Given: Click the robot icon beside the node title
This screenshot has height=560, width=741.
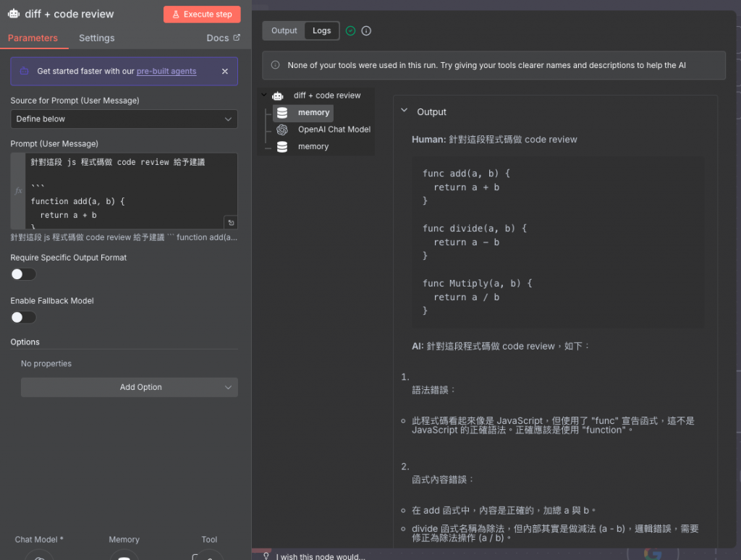Looking at the screenshot, I should coord(14,14).
